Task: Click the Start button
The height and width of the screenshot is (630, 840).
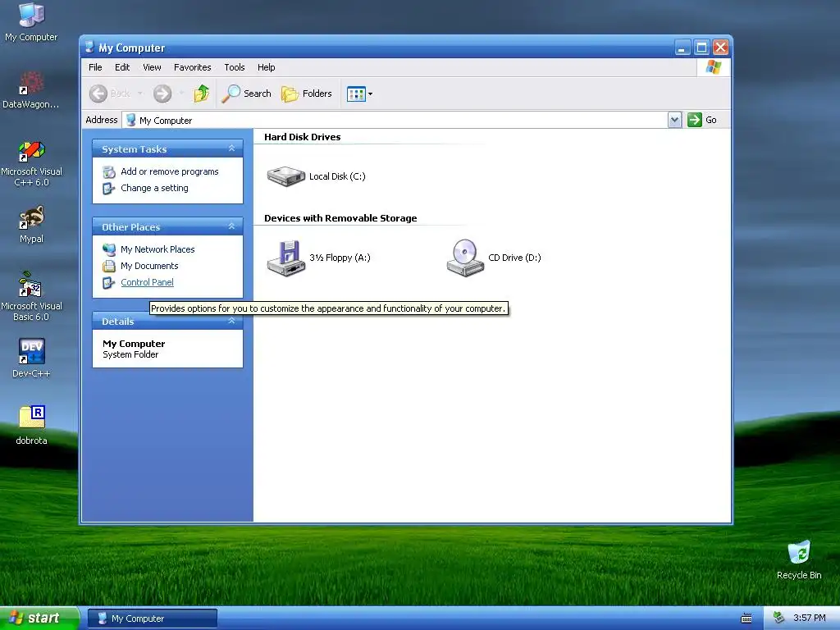Action: (39, 619)
